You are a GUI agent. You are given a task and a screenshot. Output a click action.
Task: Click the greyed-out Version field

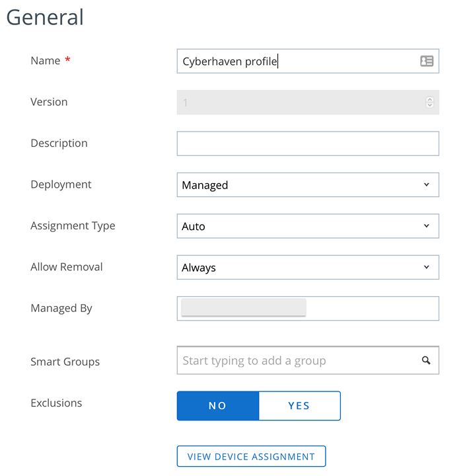coord(297,102)
